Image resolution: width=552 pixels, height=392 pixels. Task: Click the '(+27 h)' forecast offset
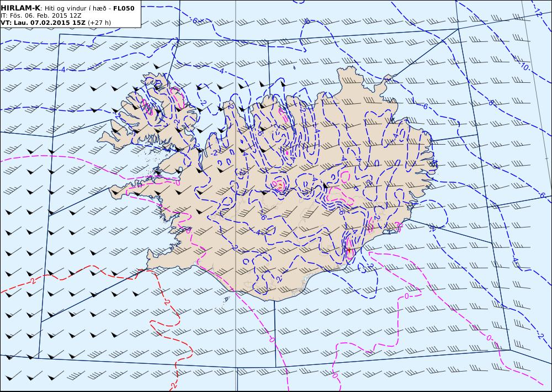pos(99,23)
